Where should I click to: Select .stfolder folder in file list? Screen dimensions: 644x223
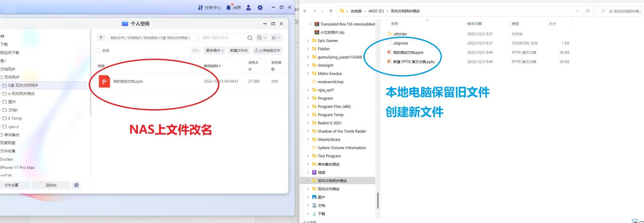coord(397,34)
